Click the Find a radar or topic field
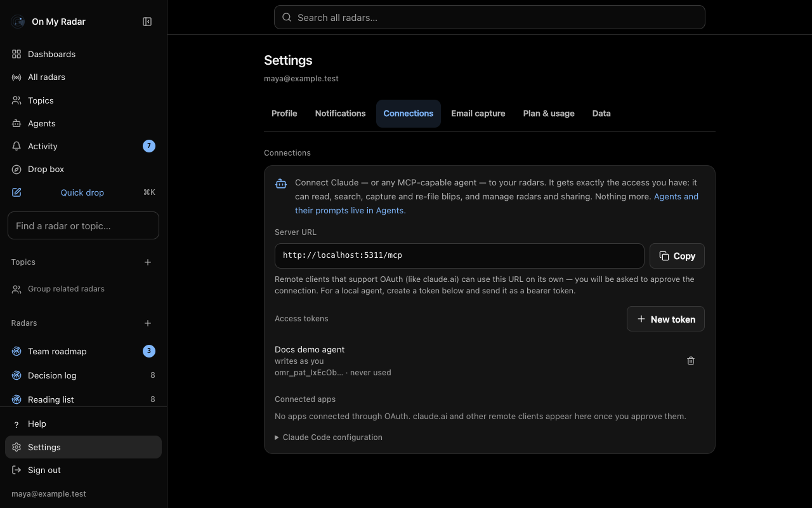 point(83,225)
